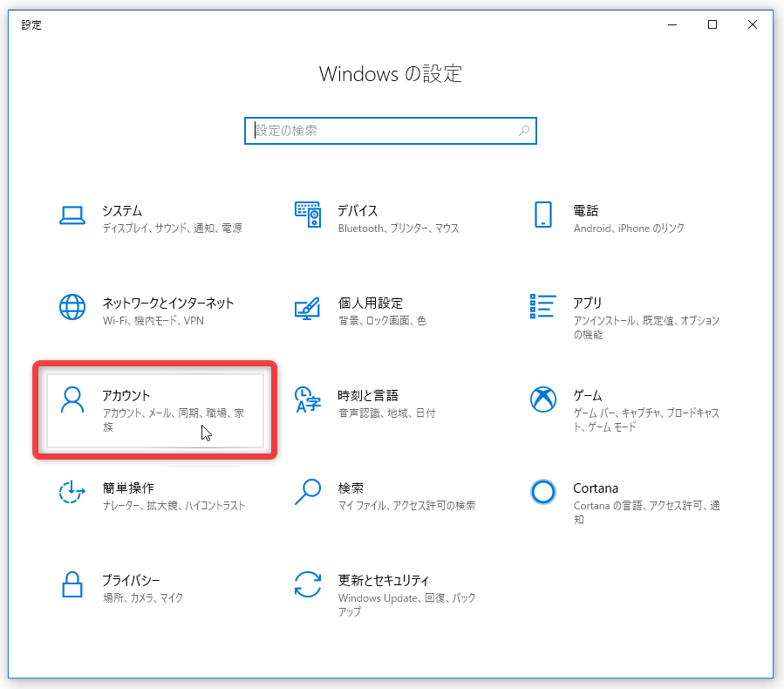Open the Search magnifier tile icon
Viewport: 784px width, 689px height.
(308, 492)
